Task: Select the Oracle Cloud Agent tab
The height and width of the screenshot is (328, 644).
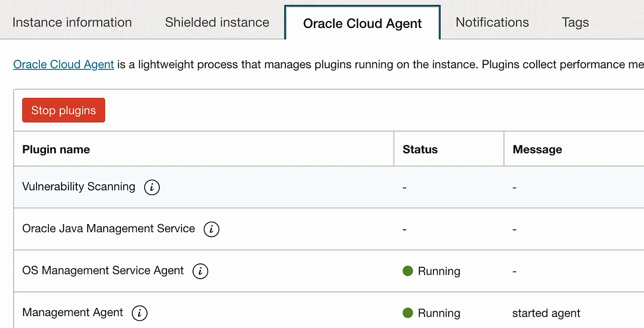Action: click(362, 24)
